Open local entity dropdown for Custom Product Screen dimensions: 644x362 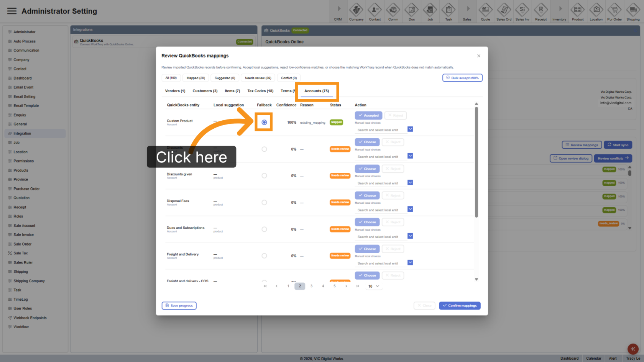[x=410, y=129]
